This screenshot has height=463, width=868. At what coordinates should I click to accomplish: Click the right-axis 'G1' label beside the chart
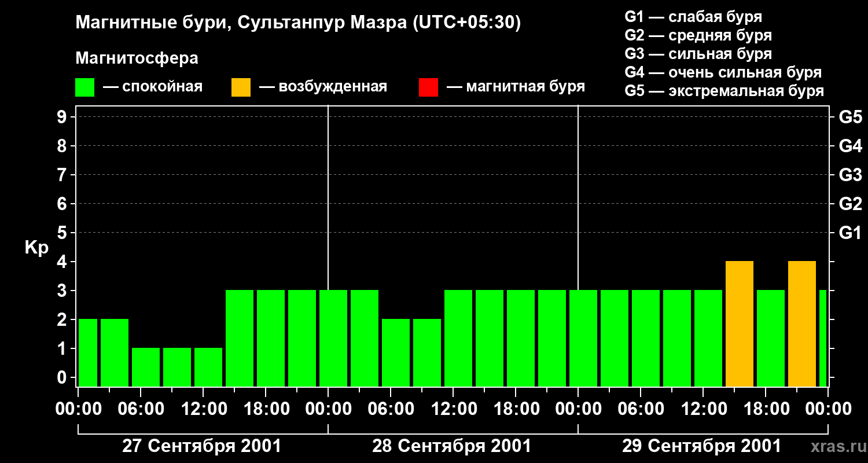coord(851,233)
